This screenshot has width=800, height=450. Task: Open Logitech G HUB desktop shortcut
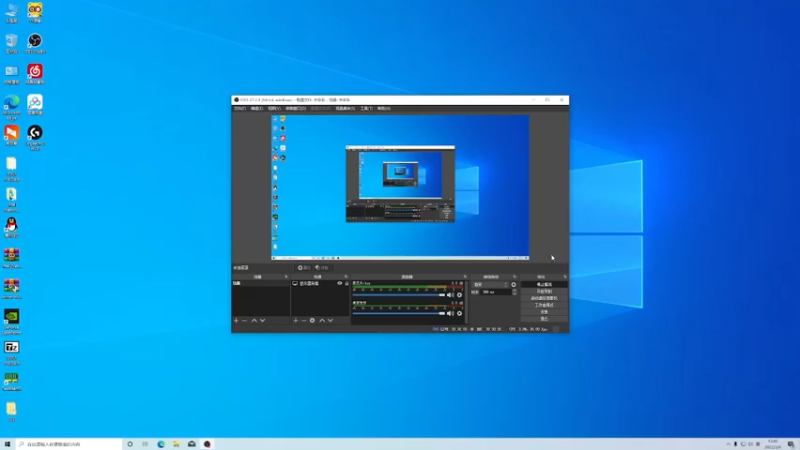point(35,138)
